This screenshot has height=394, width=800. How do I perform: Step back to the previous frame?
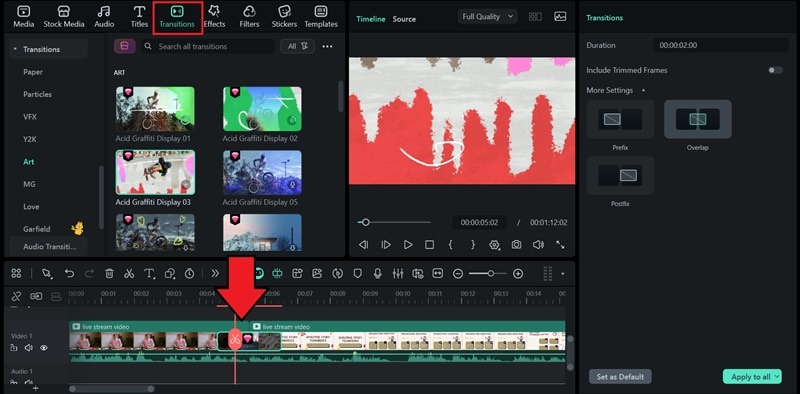coord(363,245)
